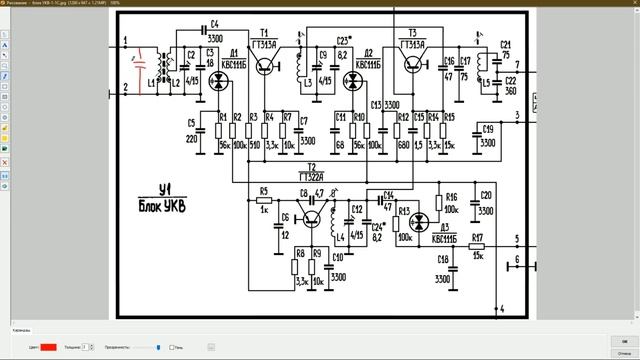This screenshot has width=640, height=360.
Task: Click the dark green image tool icon
Action: pos(4,149)
